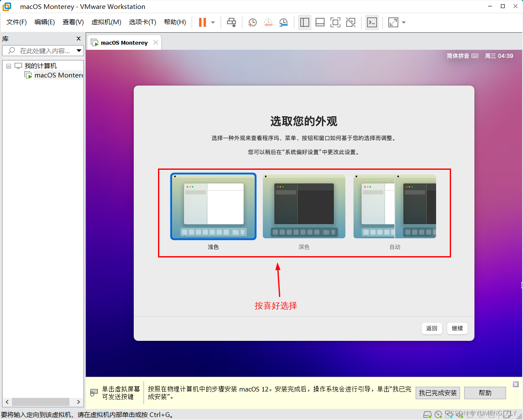
Task: Collapse the 我的计算机 tree node
Action: tap(9, 66)
